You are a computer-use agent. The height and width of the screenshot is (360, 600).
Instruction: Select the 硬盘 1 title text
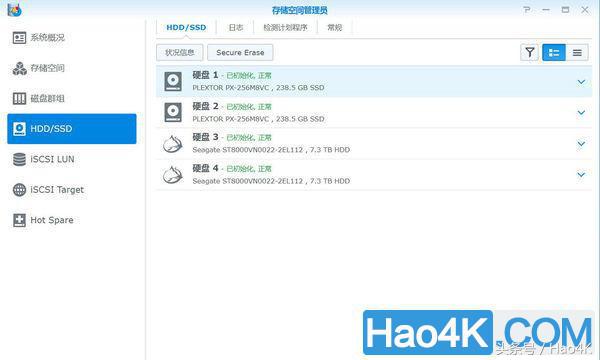[205, 75]
